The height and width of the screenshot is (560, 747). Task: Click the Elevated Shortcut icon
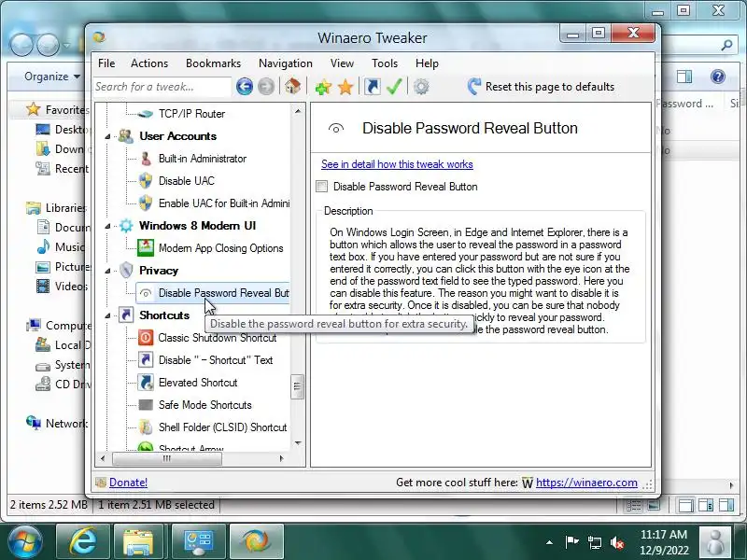pyautogui.click(x=146, y=383)
